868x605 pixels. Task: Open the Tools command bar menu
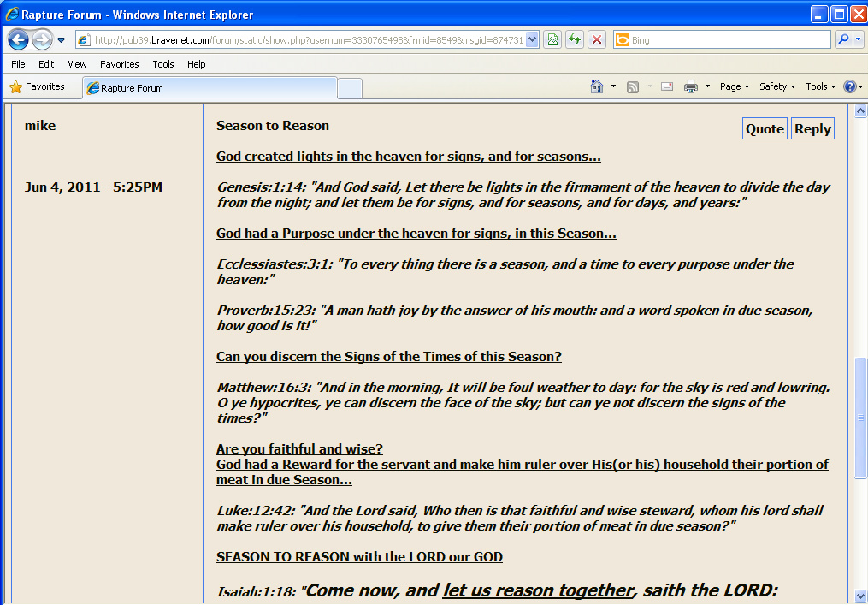click(820, 86)
